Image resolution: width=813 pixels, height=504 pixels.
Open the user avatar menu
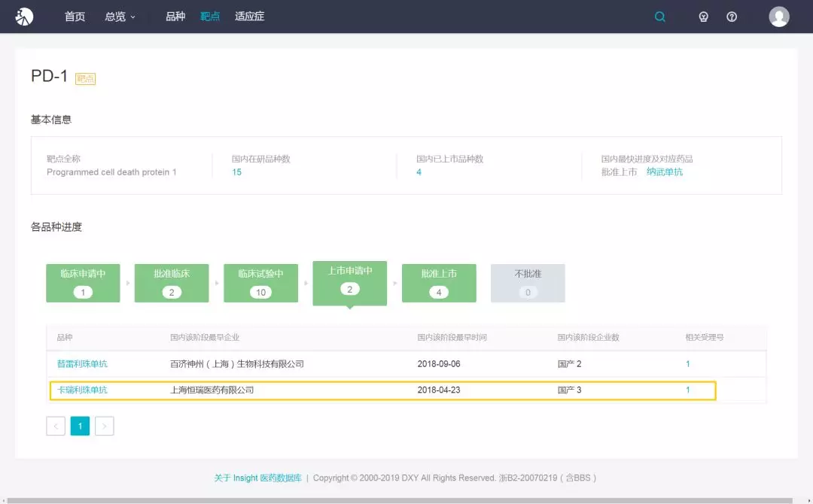[779, 17]
